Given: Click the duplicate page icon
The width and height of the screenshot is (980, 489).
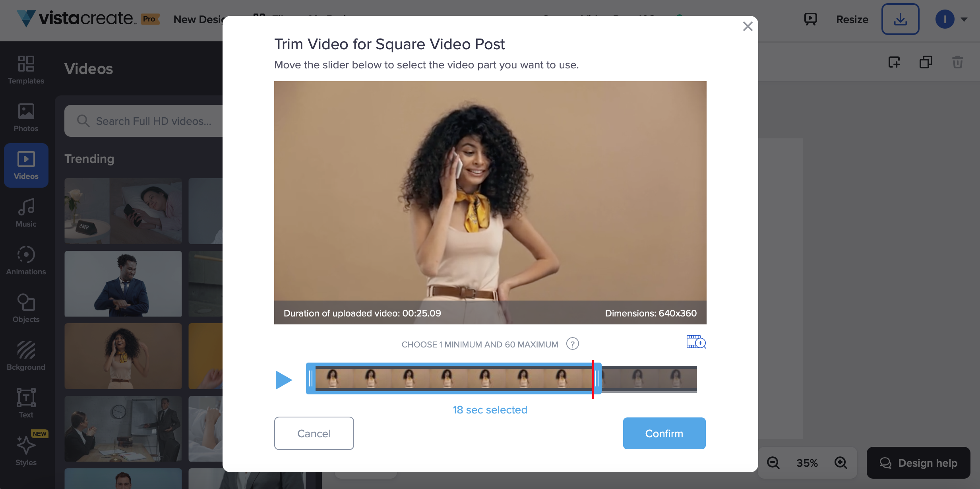Looking at the screenshot, I should 926,62.
